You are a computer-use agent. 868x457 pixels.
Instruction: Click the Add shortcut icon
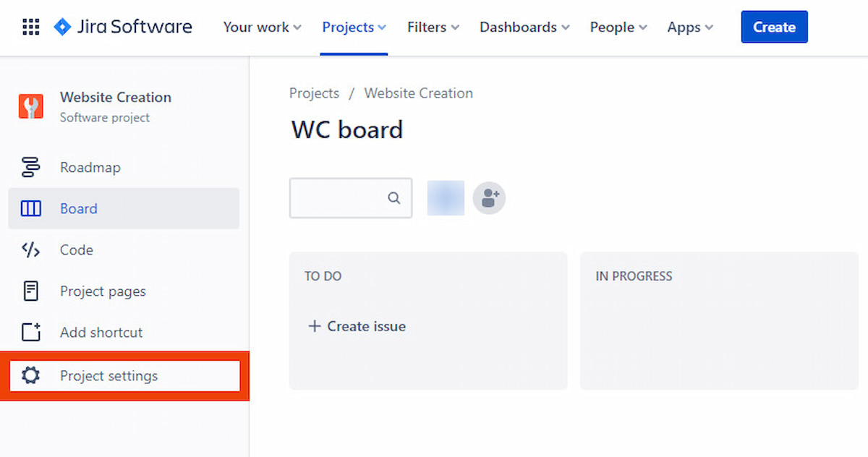(32, 332)
